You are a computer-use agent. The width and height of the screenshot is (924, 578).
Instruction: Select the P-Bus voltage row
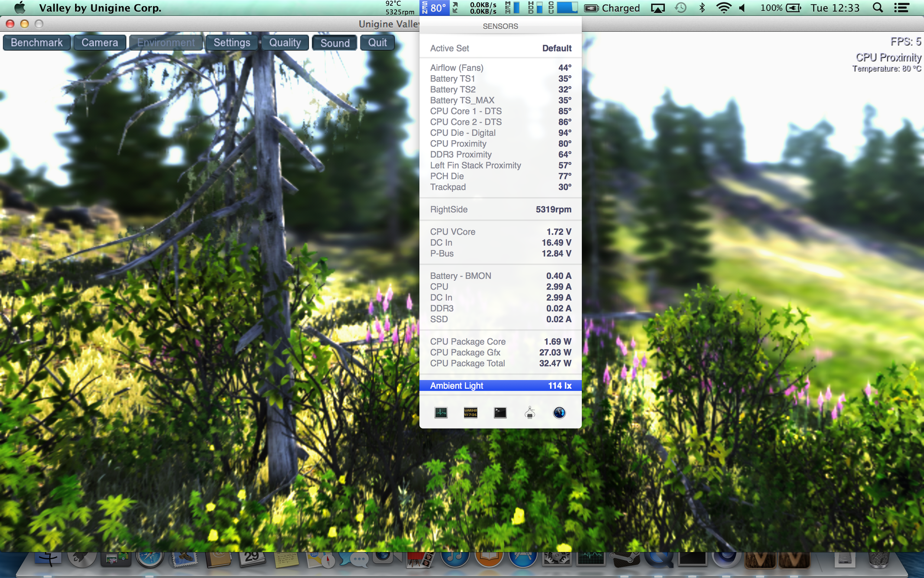(500, 253)
